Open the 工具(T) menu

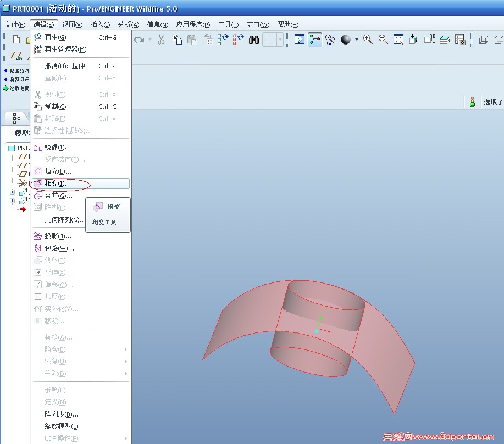pos(228,25)
